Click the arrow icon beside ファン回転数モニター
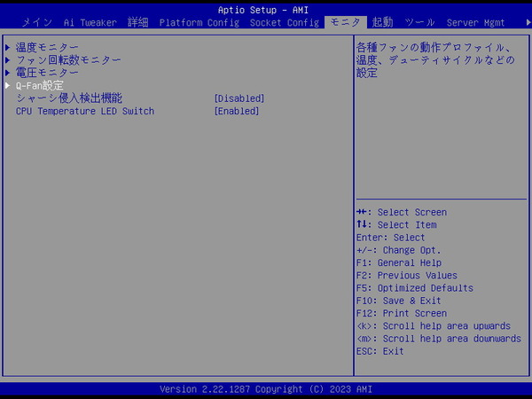The height and width of the screenshot is (399, 532). pyautogui.click(x=8, y=60)
